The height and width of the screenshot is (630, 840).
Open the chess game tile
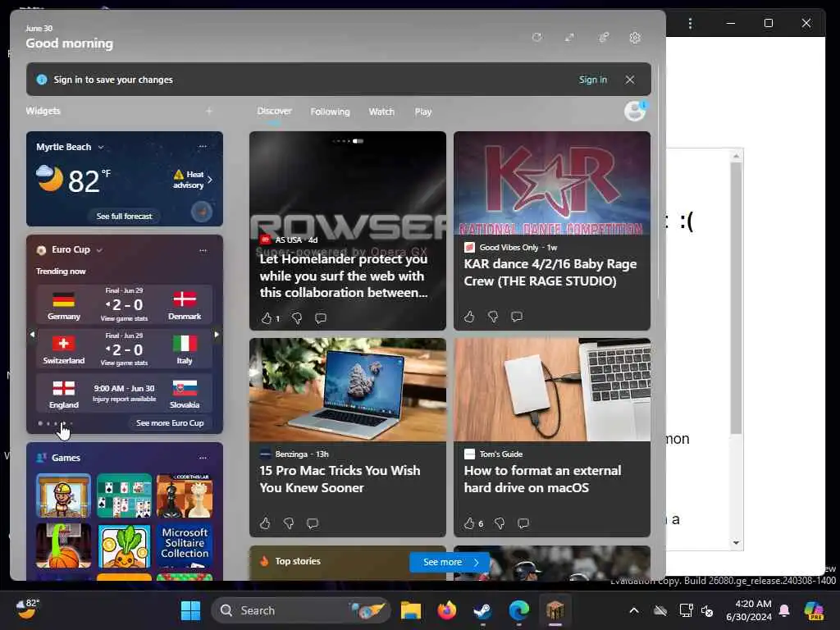click(185, 495)
